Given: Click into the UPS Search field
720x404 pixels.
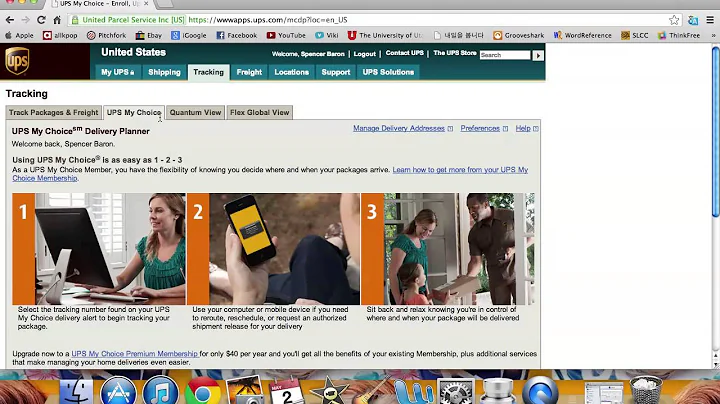Looking at the screenshot, I should tap(505, 55).
